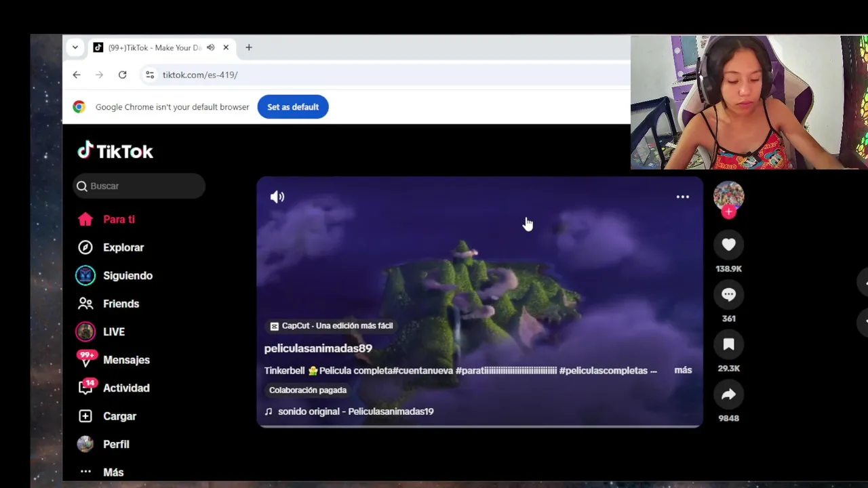Screen dimensions: 868x488
Task: Click the video progress bar
Action: 479,426
